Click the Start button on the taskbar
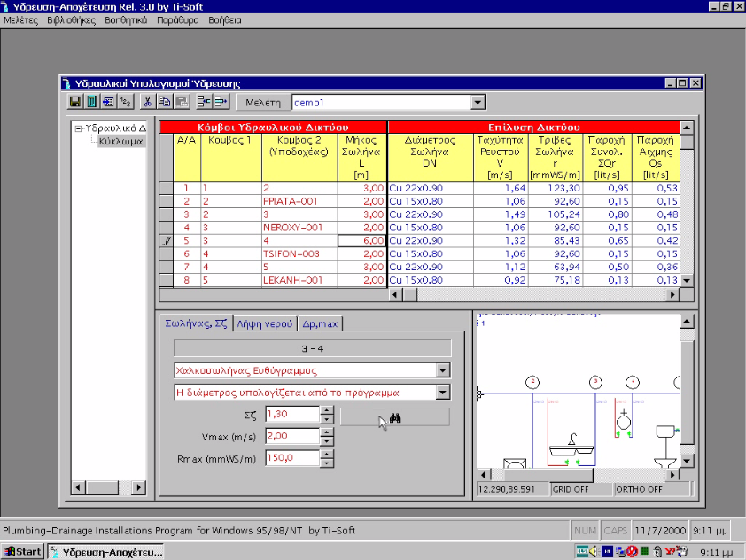The height and width of the screenshot is (560, 746). click(x=21, y=550)
